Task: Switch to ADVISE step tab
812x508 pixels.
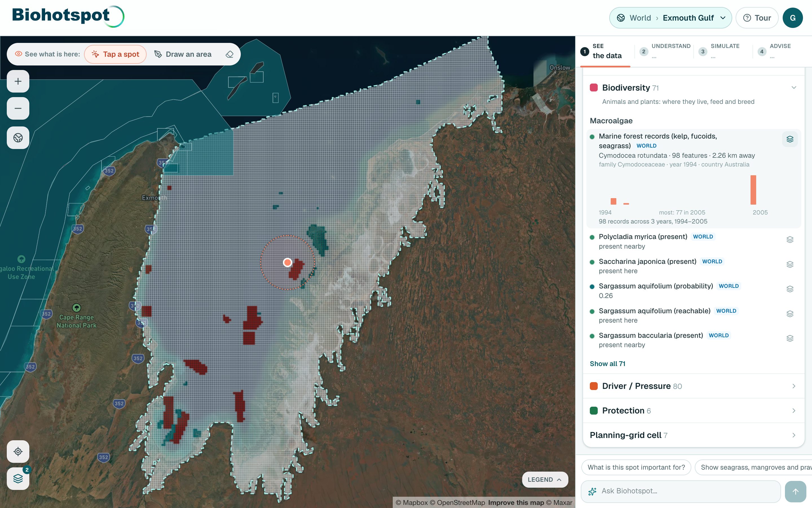Action: (775, 51)
